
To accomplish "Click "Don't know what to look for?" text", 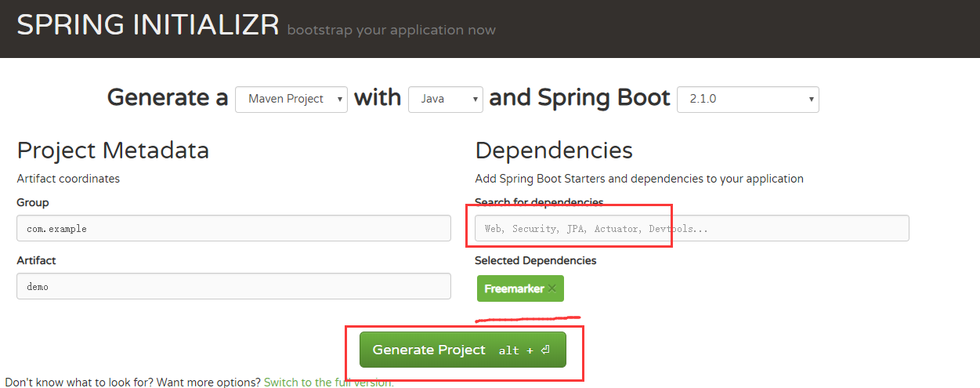I will [x=79, y=383].
